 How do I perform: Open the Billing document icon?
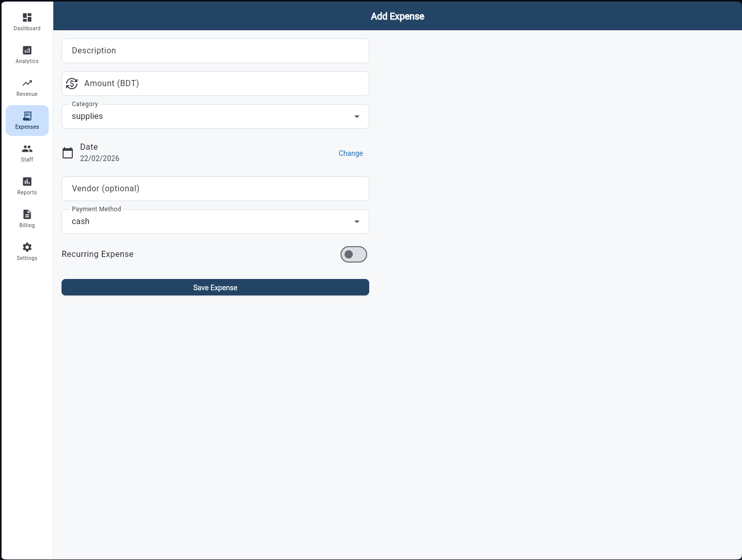27,214
